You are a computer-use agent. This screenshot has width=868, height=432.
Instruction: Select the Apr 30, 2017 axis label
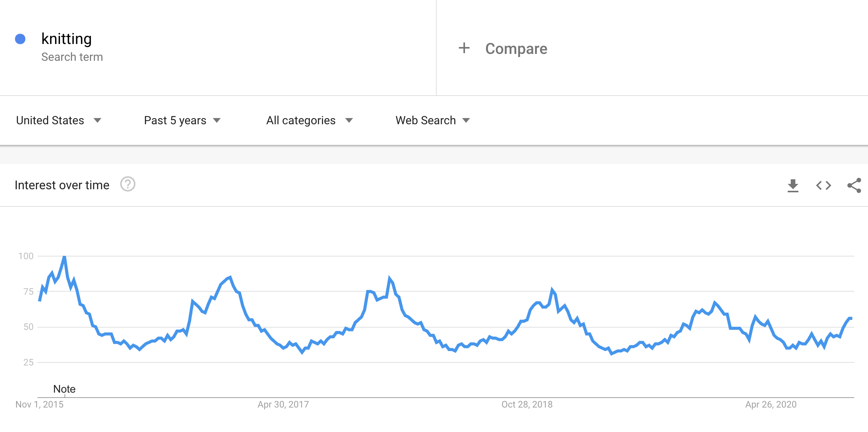(x=283, y=404)
